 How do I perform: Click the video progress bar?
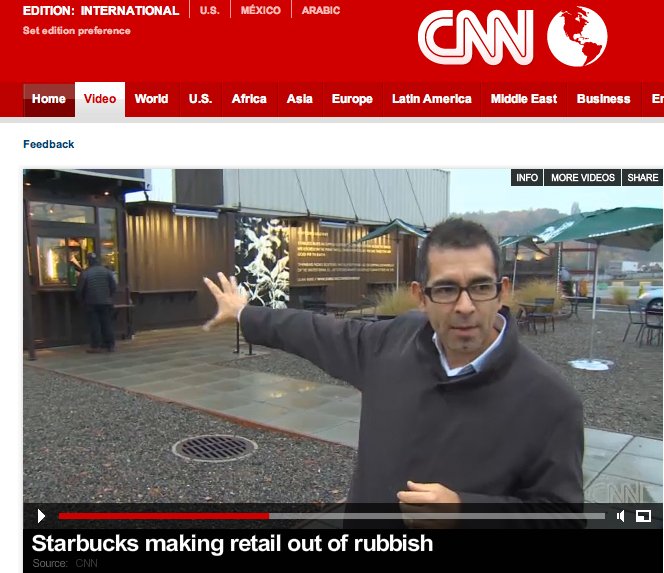coord(332,516)
